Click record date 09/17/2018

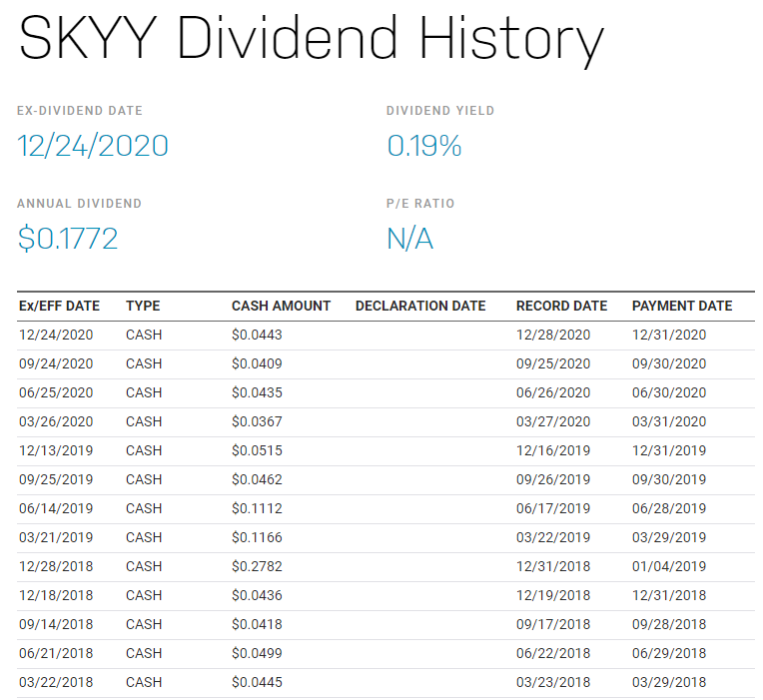(553, 624)
